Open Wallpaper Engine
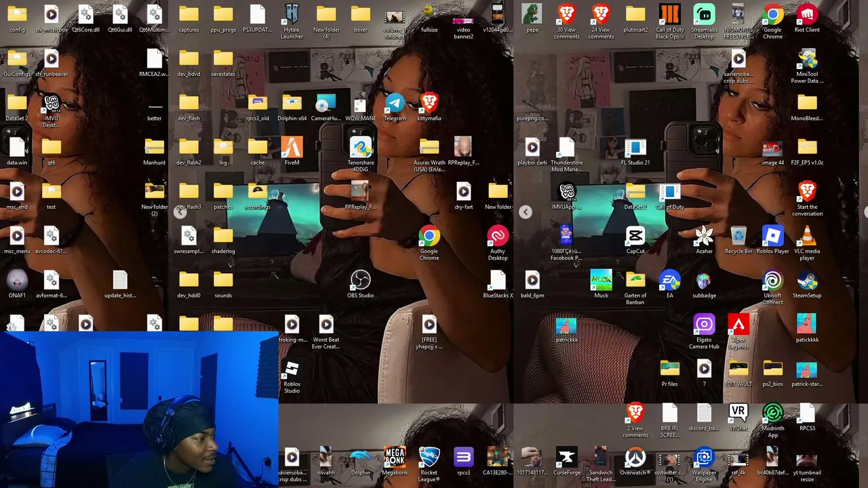The height and width of the screenshot is (488, 868). click(x=704, y=464)
